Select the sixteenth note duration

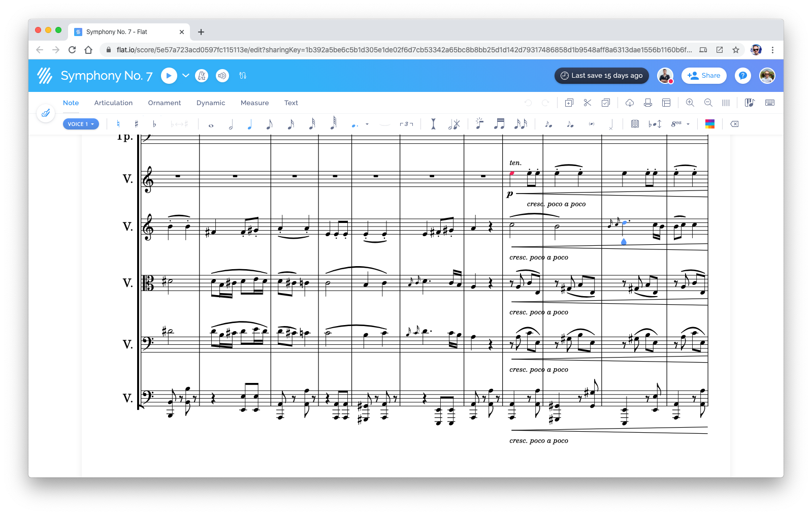(290, 124)
